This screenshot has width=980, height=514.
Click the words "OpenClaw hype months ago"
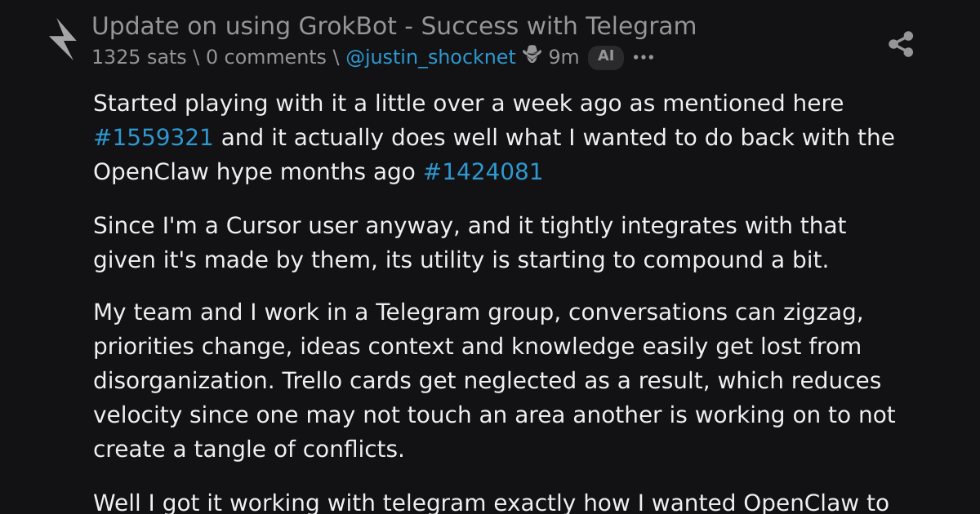point(255,172)
